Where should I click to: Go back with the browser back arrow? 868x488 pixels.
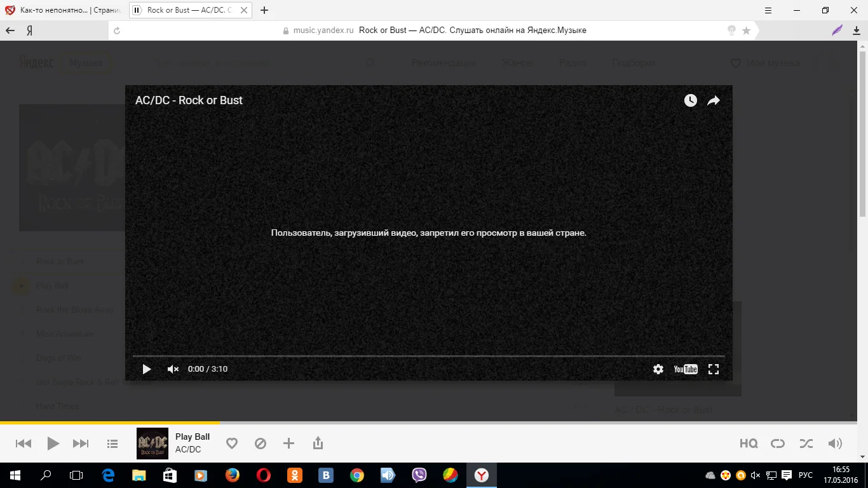10,30
